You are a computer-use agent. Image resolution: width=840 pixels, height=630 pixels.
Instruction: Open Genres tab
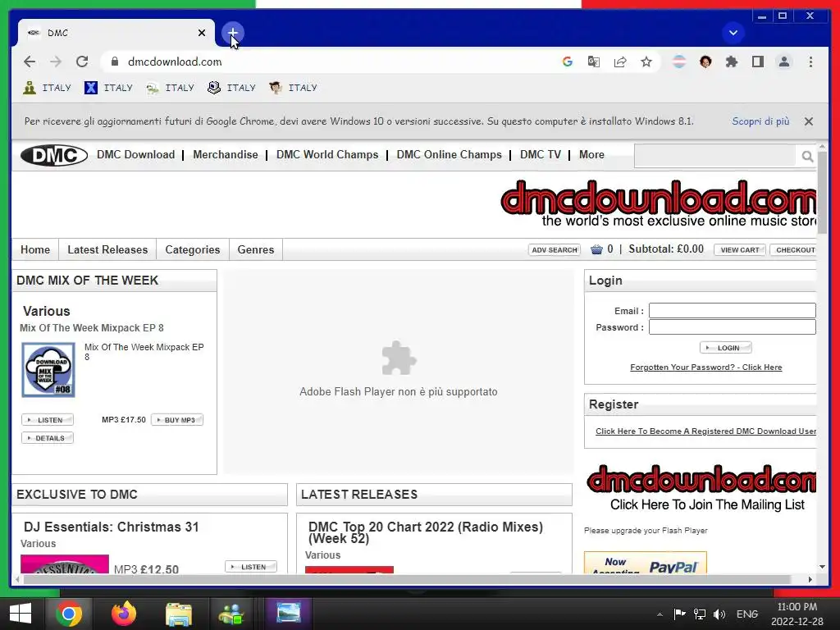coord(256,249)
